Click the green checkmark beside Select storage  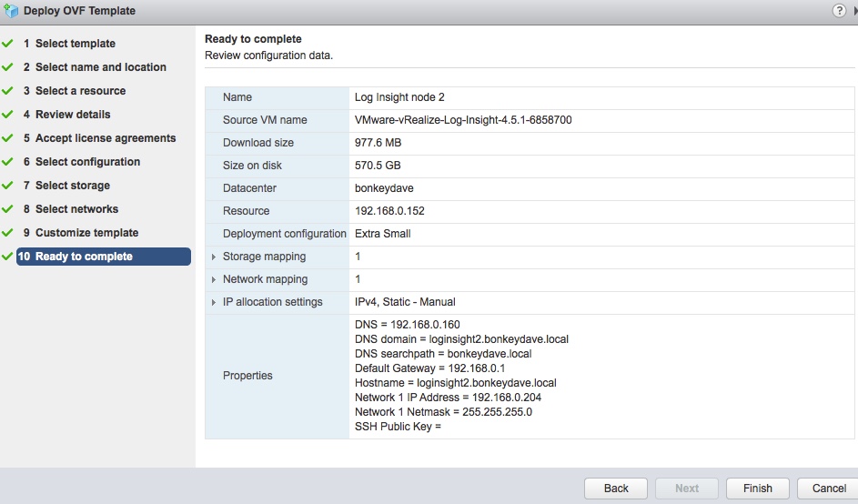coord(7,186)
